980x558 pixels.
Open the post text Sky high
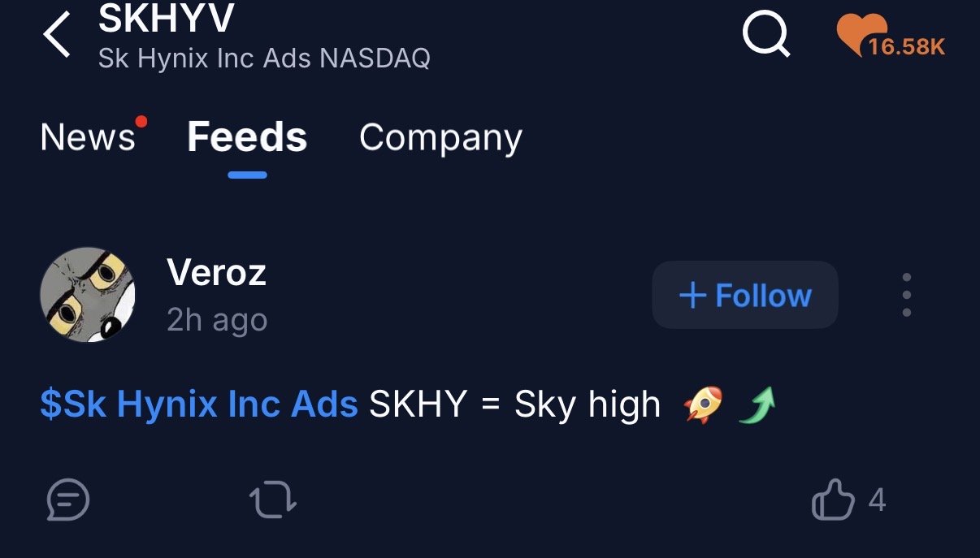tap(588, 405)
